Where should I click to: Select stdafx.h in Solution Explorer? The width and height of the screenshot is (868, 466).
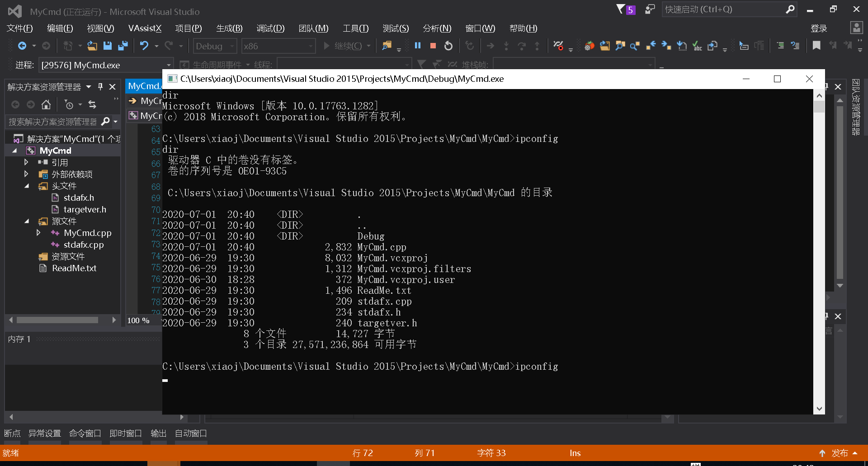click(79, 198)
